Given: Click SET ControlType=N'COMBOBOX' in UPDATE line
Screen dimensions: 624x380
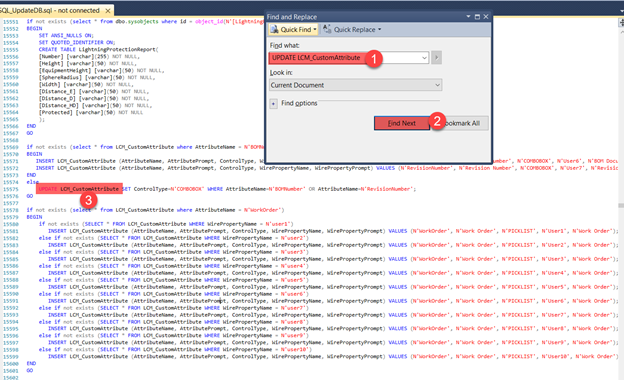Looking at the screenshot, I should coord(163,189).
